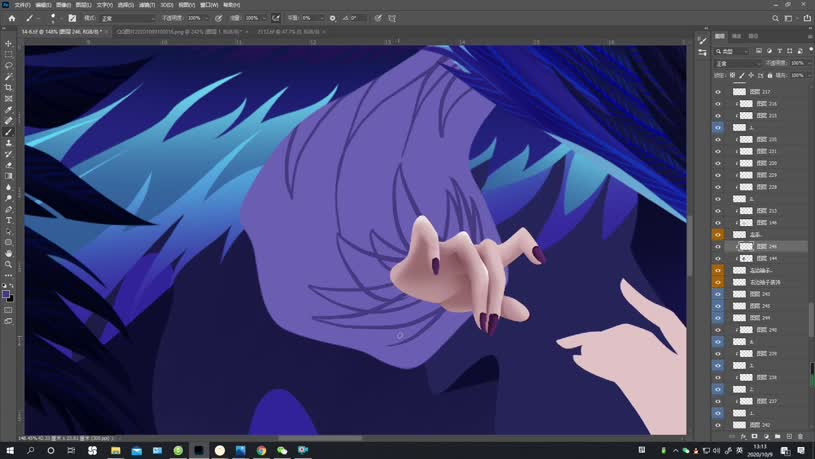Open the 滤镜(T) menu

pos(147,5)
